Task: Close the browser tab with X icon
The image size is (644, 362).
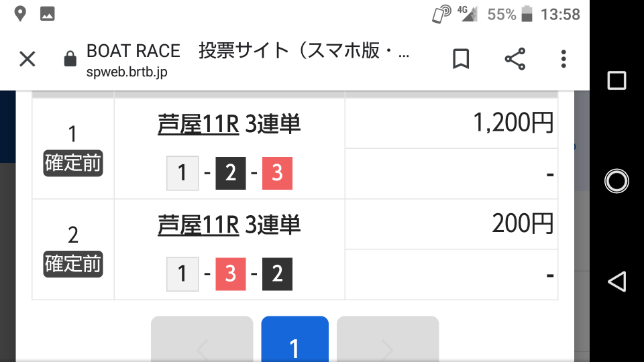Action: (x=28, y=59)
